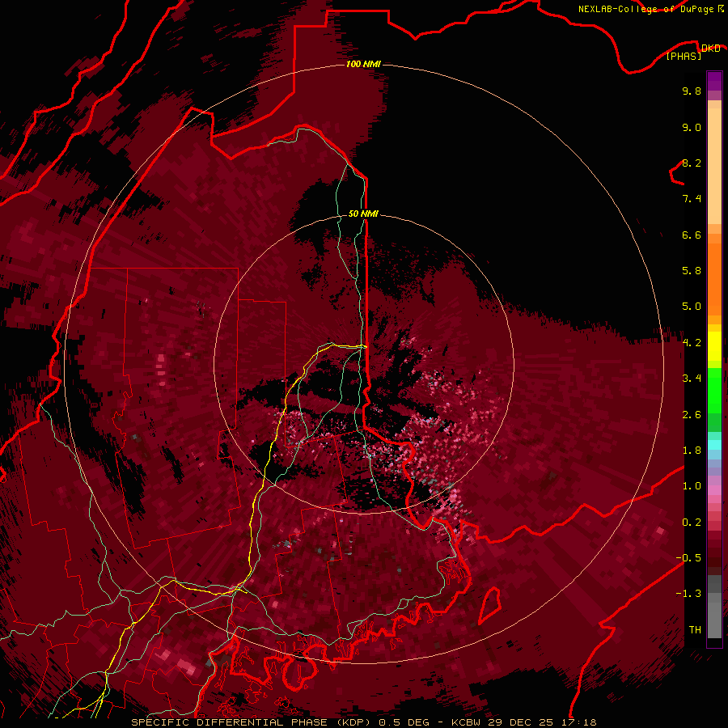Click the 1.8 scale label
728x728 pixels.
coord(692,451)
